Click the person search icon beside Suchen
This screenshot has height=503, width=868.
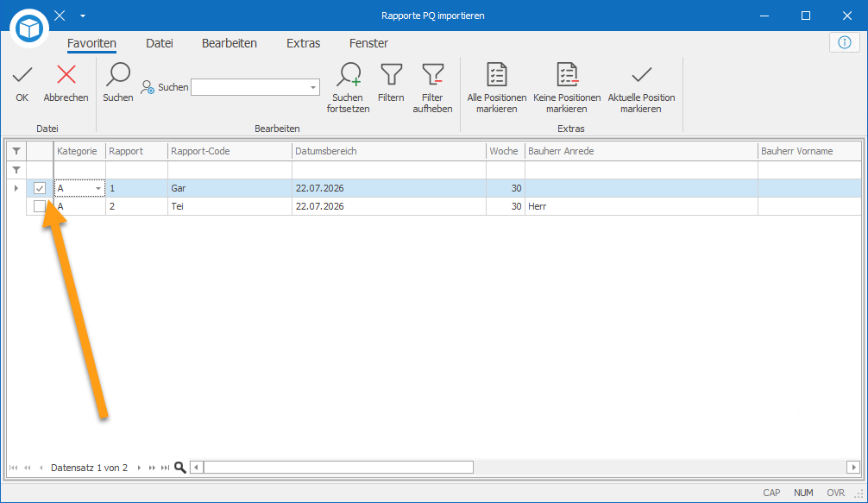[148, 87]
